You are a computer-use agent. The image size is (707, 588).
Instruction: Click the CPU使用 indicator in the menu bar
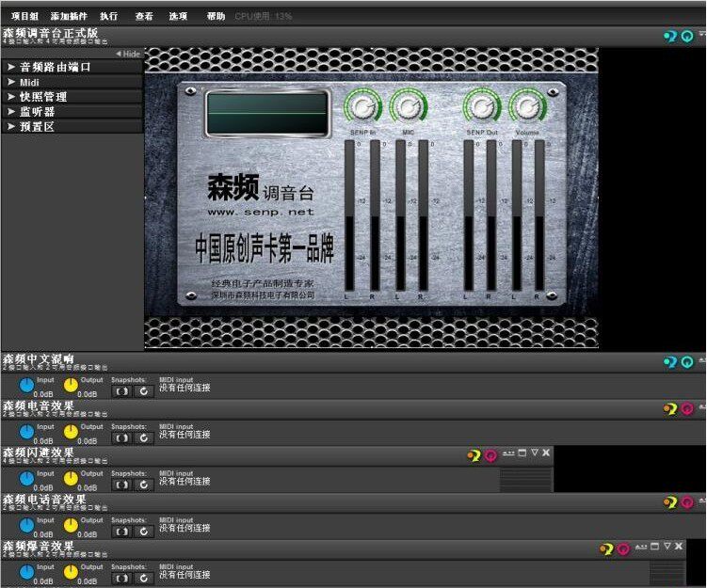tap(264, 17)
